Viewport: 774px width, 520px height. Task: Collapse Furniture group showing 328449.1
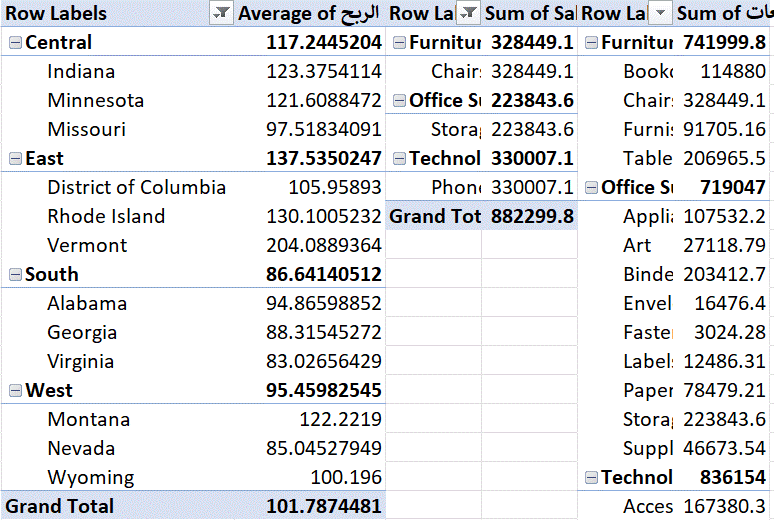[399, 43]
